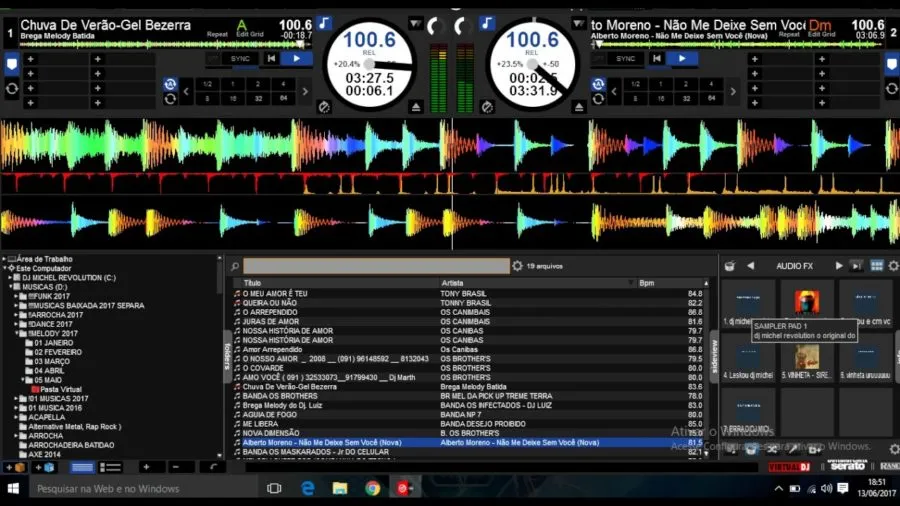
Task: Show larger loop sizes on deck 1
Action: (305, 91)
